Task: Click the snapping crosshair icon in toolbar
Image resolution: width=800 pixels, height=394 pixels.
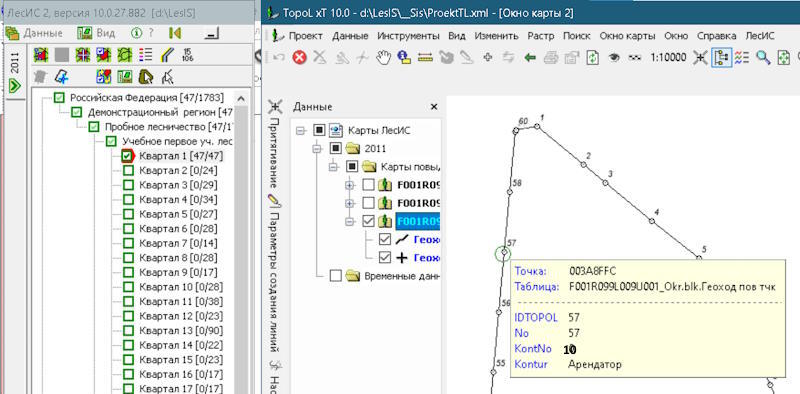Action: (700, 57)
